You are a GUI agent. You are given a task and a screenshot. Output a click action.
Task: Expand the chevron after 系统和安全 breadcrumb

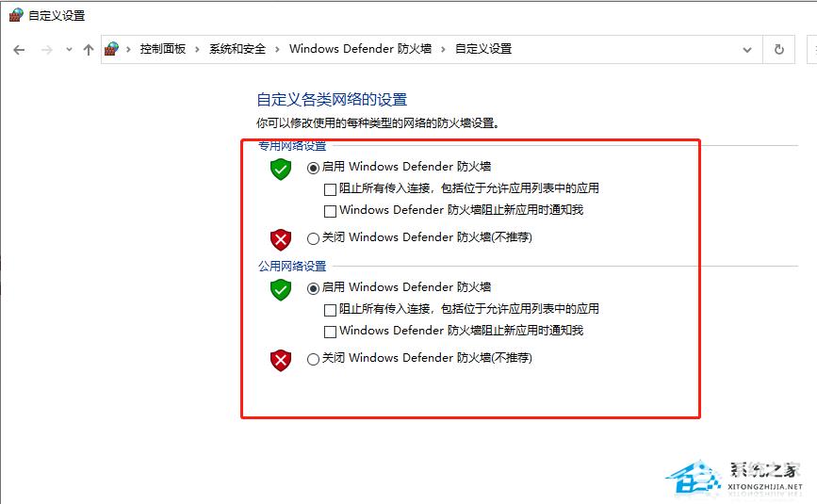[x=277, y=50]
